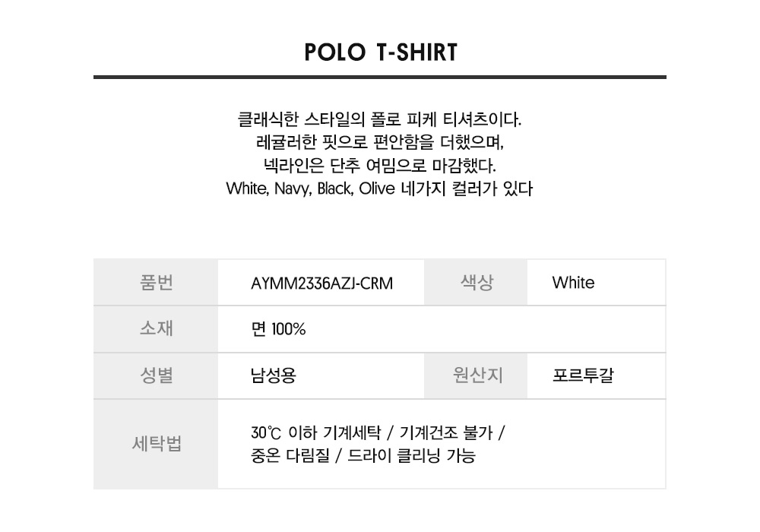Click the 드라이 클리닝 가능 text
Viewport: 760px width, 532px height.
(411, 456)
